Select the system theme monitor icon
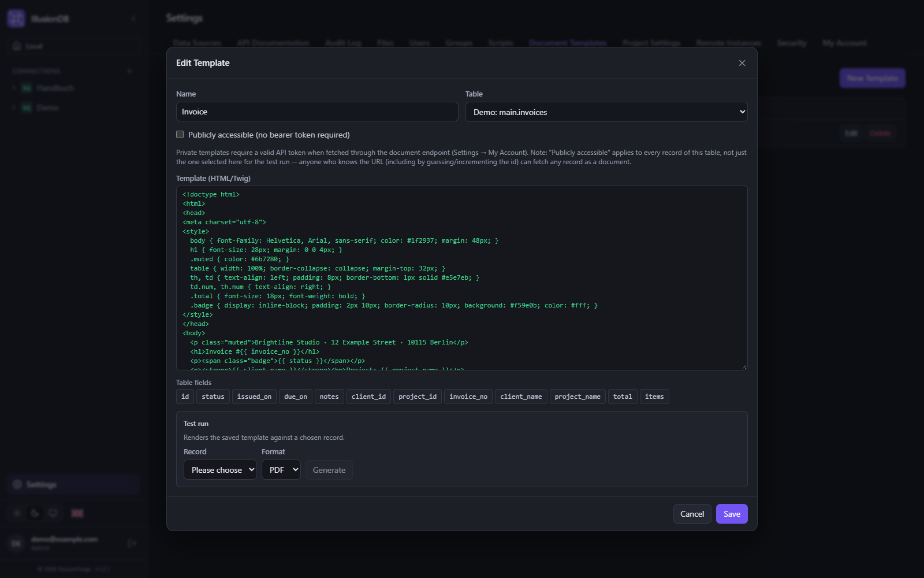The width and height of the screenshot is (924, 578). [x=53, y=513]
